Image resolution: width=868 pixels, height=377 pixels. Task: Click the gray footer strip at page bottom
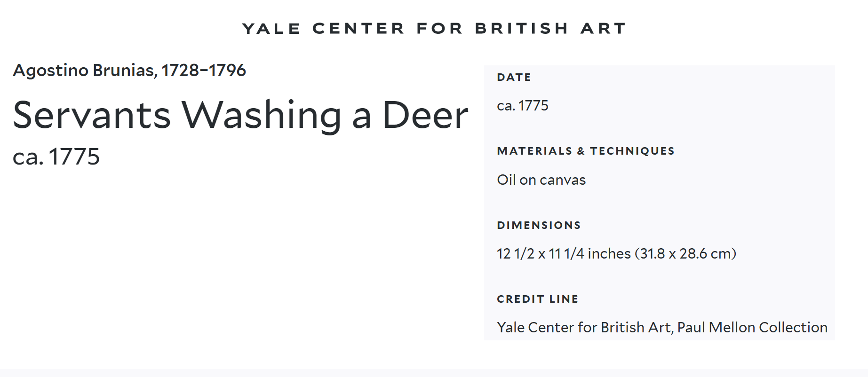[x=434, y=373]
